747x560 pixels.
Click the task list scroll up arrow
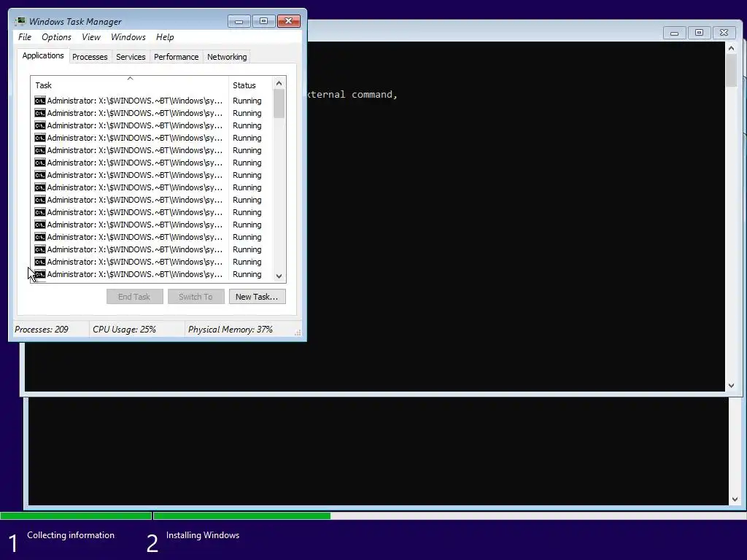pyautogui.click(x=279, y=83)
